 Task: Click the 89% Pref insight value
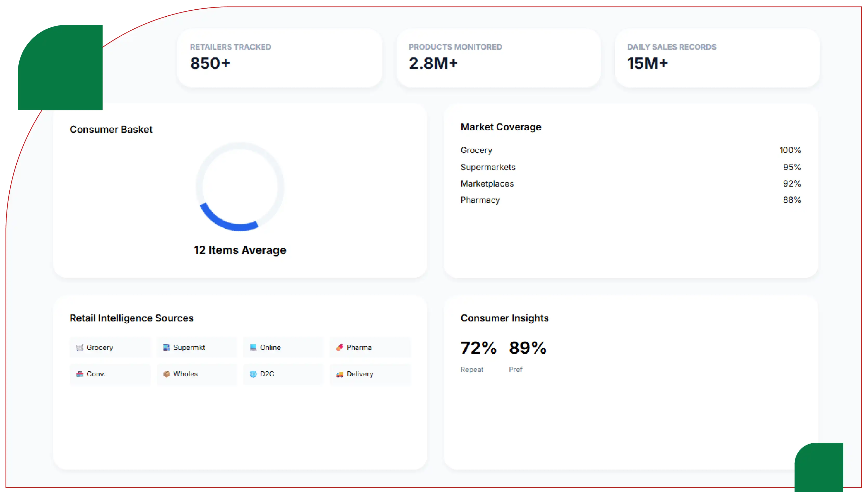[528, 348]
